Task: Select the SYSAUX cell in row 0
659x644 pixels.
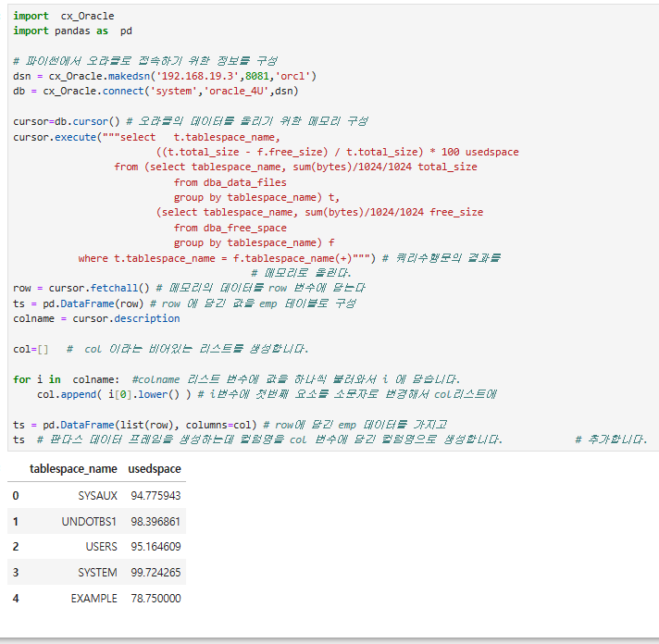Action: pyautogui.click(x=97, y=496)
